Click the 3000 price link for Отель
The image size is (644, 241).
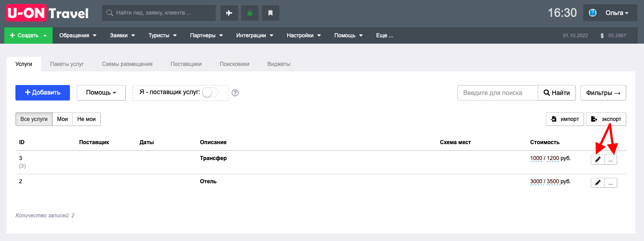click(536, 181)
